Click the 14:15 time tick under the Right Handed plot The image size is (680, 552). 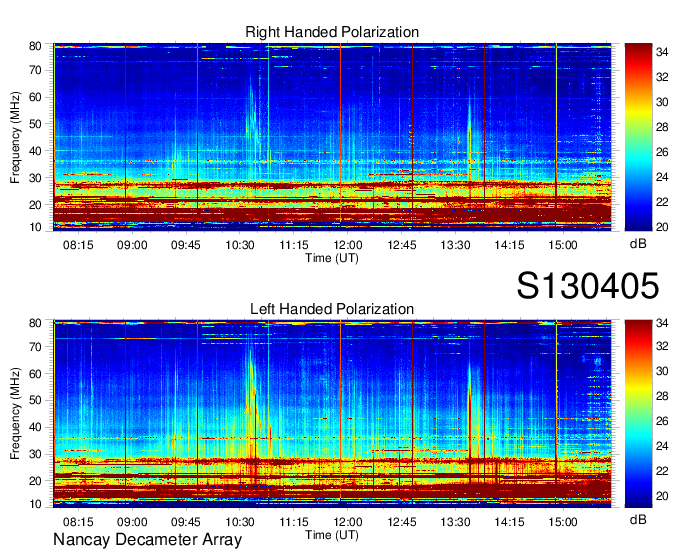pos(509,245)
